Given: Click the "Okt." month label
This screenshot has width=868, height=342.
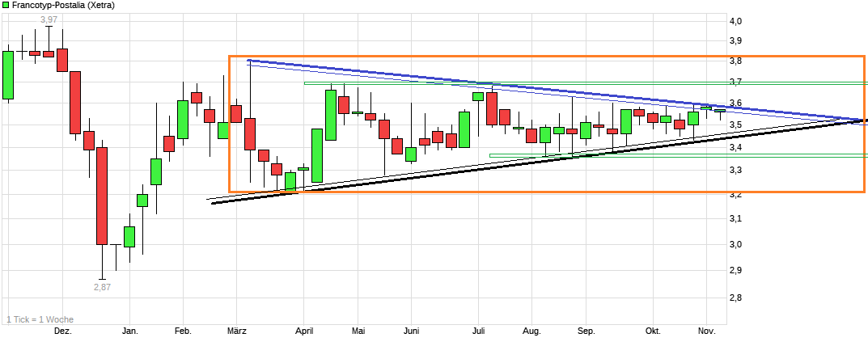Looking at the screenshot, I should pyautogui.click(x=653, y=331).
